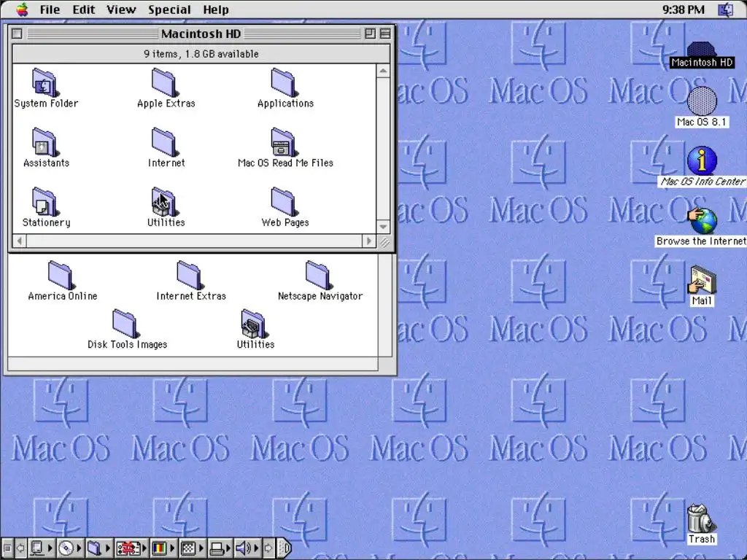The image size is (747, 560).
Task: Select Internet Extras folder in back window
Action: (190, 275)
